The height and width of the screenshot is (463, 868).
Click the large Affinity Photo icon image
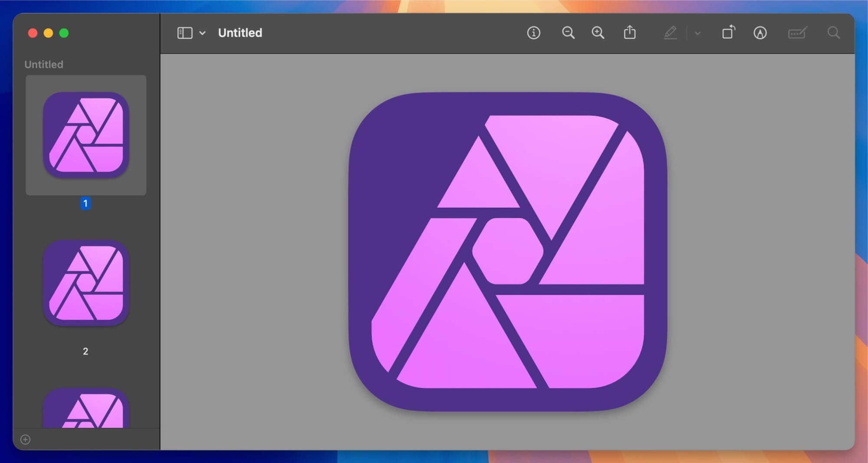click(507, 252)
